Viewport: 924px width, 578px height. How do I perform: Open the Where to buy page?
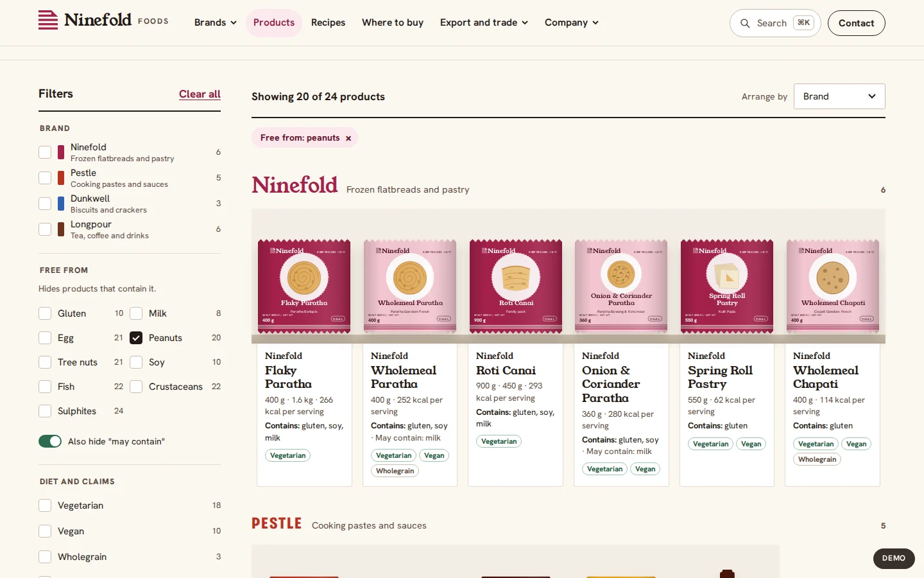tap(393, 22)
